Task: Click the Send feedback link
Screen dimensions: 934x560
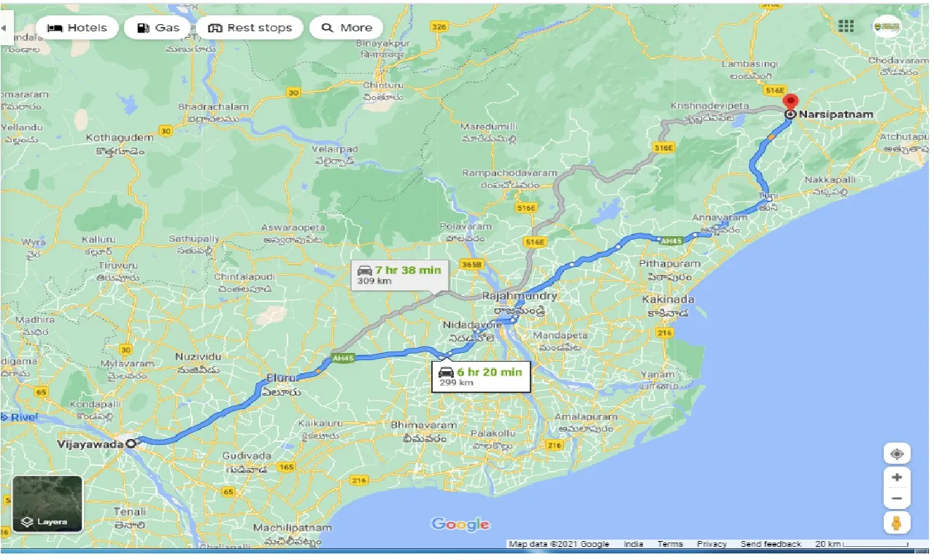Action: click(771, 544)
